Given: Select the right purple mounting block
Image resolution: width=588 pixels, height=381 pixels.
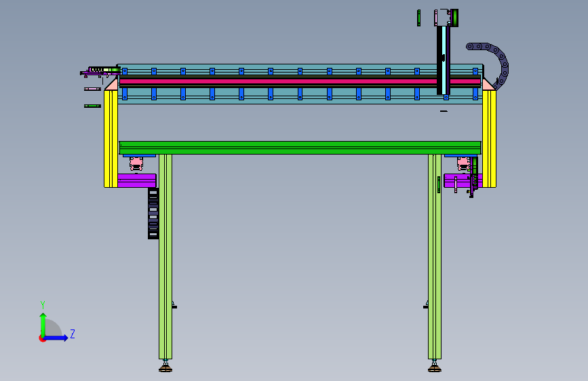Looking at the screenshot, I should click(x=463, y=180).
